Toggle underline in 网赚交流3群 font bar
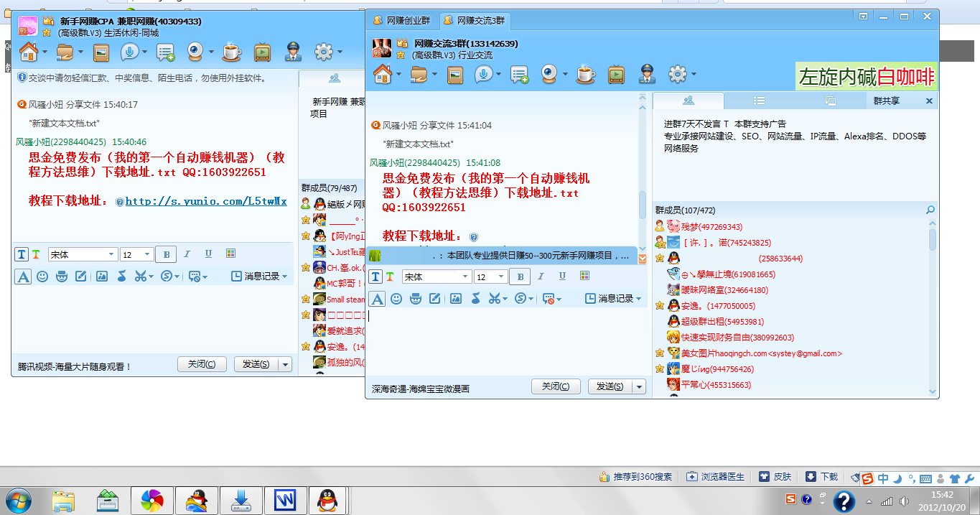The height and width of the screenshot is (515, 980). [x=562, y=277]
